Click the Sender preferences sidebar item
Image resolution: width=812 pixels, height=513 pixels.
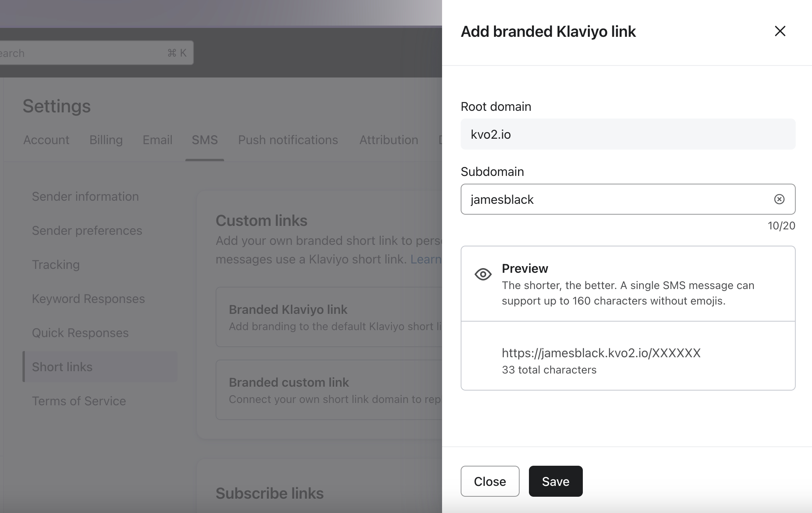[88, 231]
